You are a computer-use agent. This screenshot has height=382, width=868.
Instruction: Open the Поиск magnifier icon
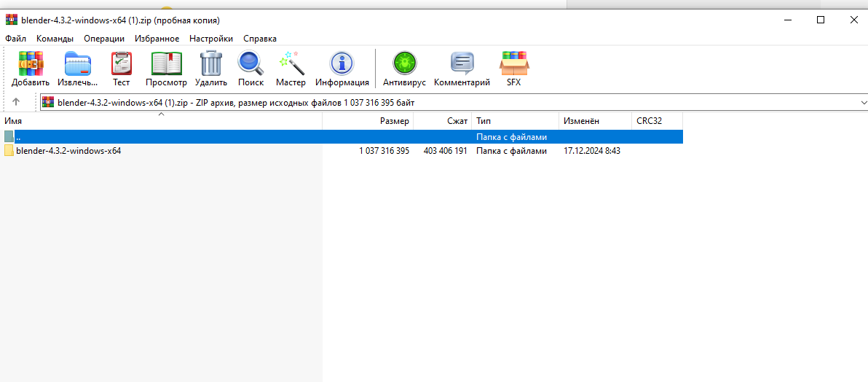pos(250,64)
